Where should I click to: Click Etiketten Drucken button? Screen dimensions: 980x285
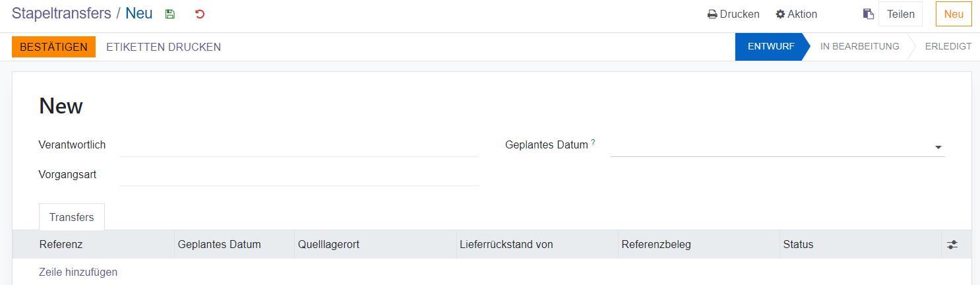(164, 47)
